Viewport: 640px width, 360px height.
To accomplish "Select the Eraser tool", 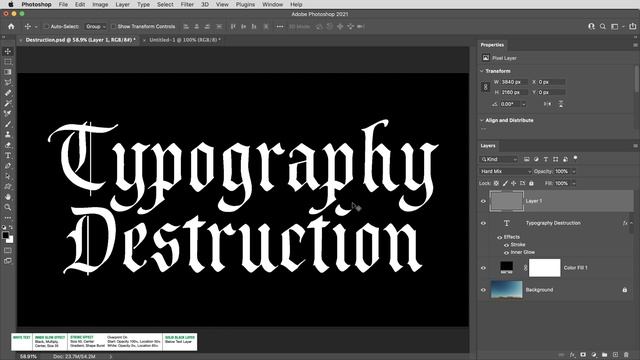I will pyautogui.click(x=8, y=145).
